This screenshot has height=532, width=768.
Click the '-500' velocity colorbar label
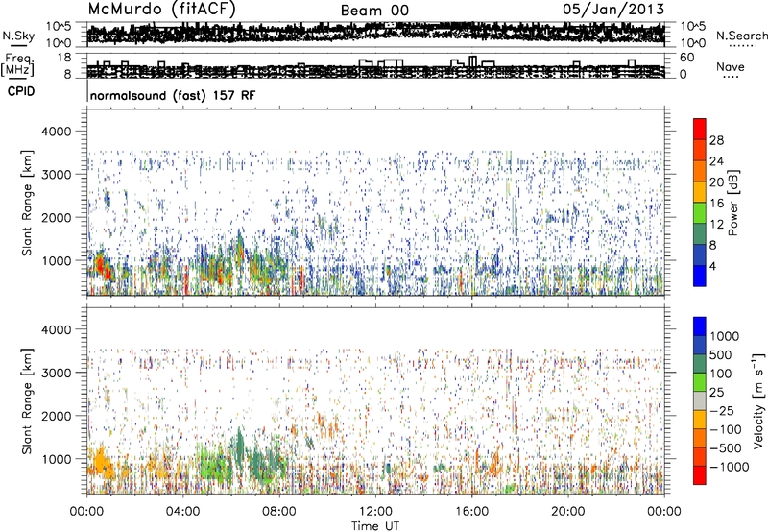(726, 448)
